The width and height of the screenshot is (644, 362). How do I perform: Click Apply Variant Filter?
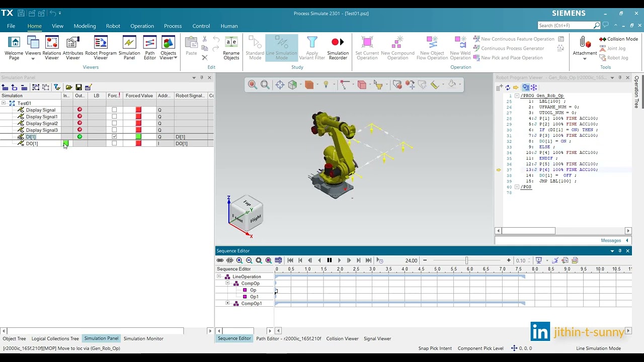coord(312,48)
